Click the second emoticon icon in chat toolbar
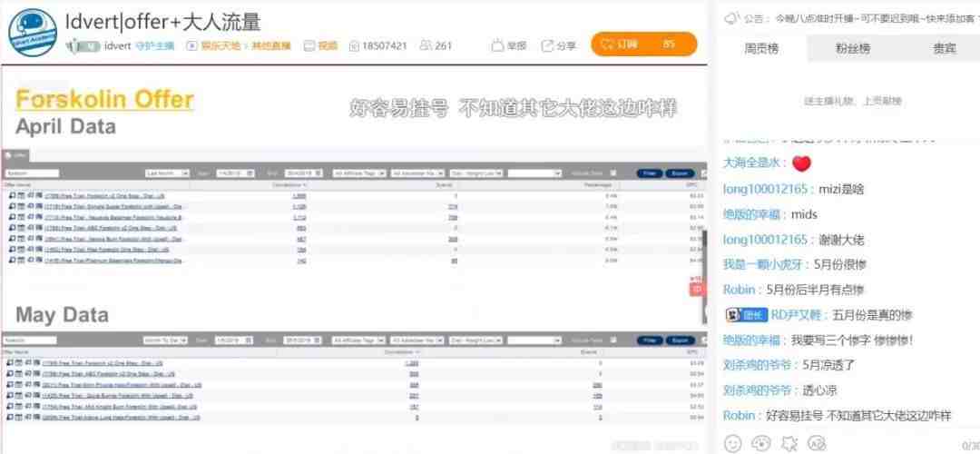Image resolution: width=980 pixels, height=454 pixels. 761,443
